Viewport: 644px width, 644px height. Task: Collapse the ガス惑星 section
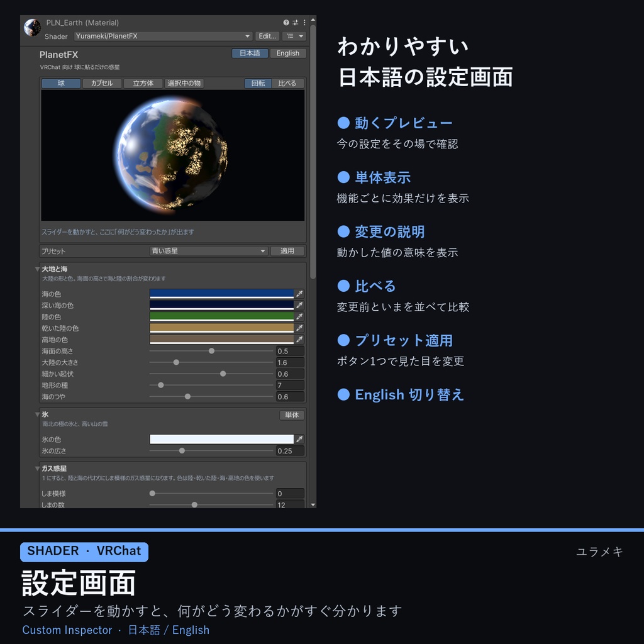tap(37, 468)
